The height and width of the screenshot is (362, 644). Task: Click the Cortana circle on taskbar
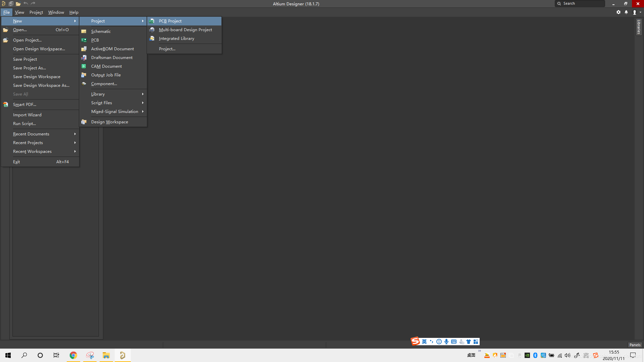40,355
